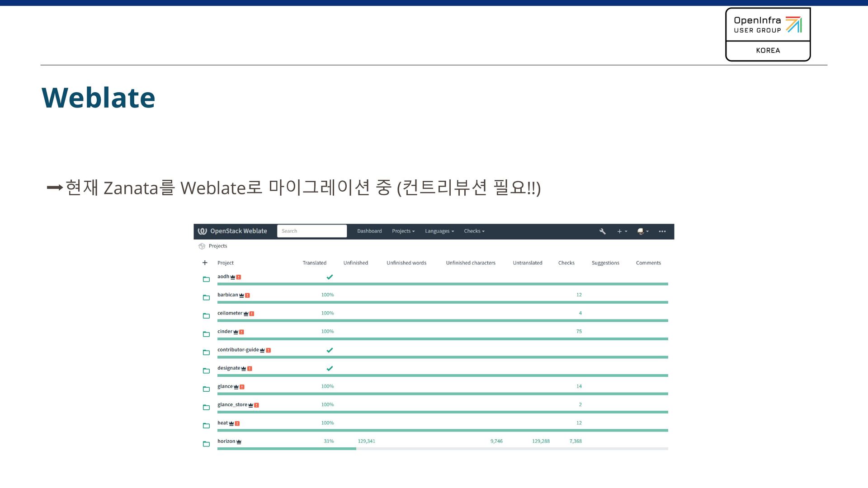Open the heat project link

(222, 423)
